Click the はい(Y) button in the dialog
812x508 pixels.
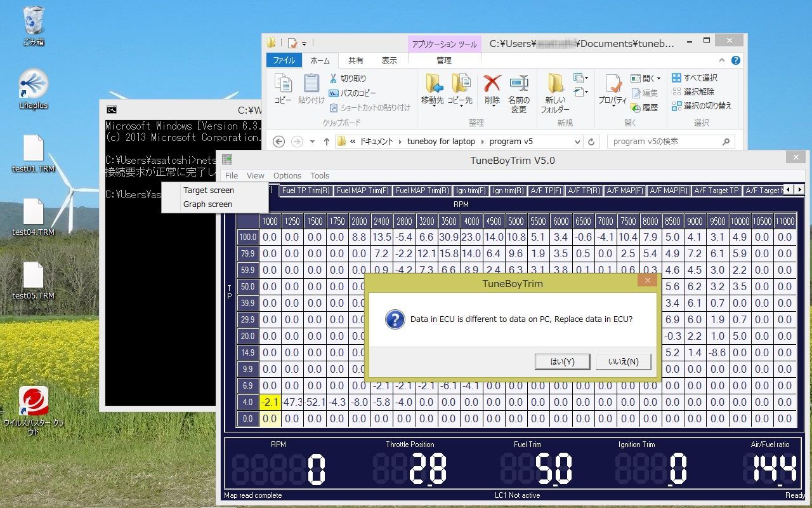coord(562,361)
